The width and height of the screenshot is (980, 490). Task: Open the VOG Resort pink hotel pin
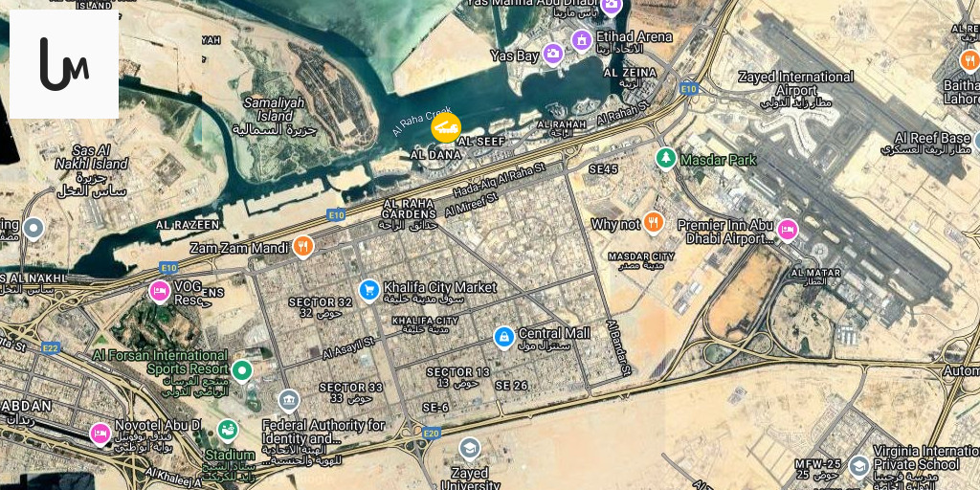pyautogui.click(x=160, y=292)
